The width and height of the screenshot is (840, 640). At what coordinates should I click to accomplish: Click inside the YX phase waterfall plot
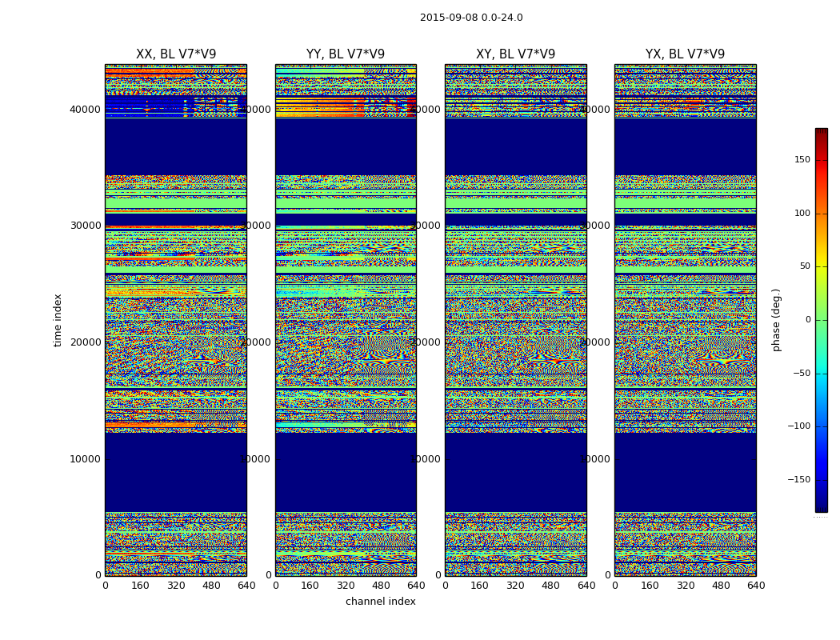[x=685, y=320]
